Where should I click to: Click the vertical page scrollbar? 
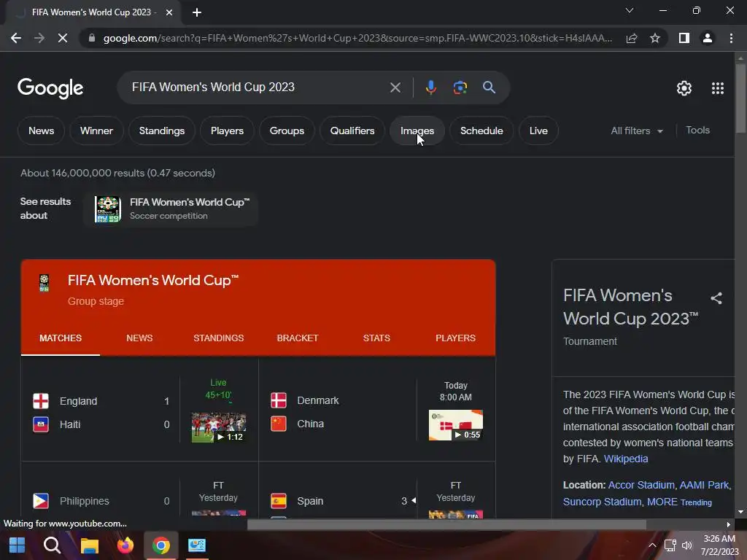point(740,98)
